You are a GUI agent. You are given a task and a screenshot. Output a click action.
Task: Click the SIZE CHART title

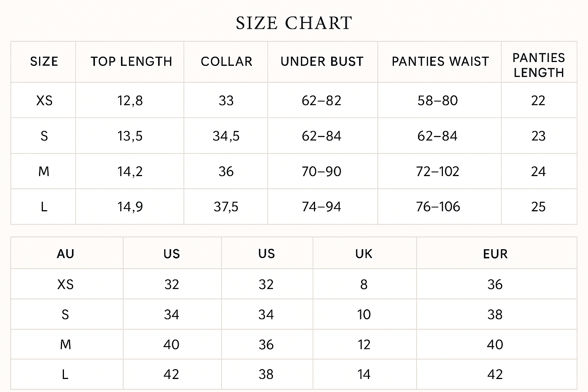pos(294,23)
